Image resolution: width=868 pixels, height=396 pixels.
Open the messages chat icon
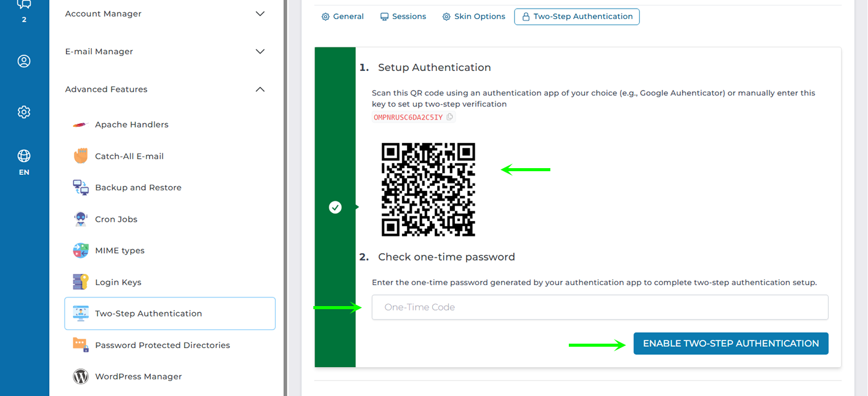(x=24, y=5)
